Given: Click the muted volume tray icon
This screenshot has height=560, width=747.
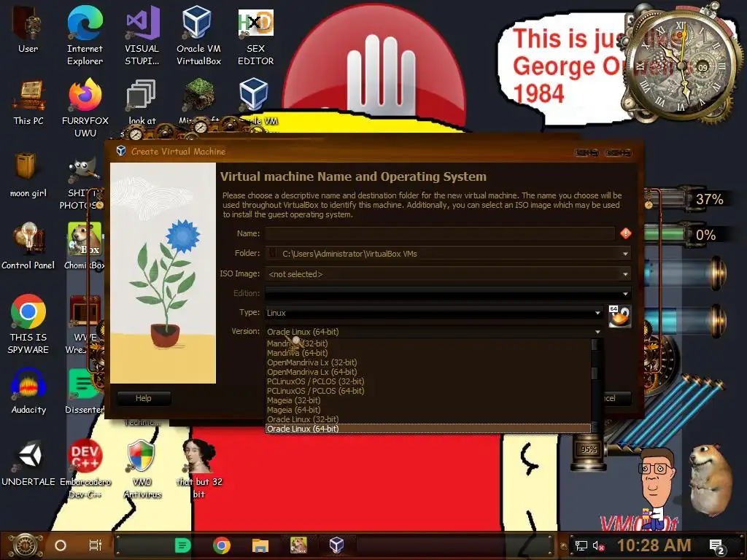Looking at the screenshot, I should pyautogui.click(x=598, y=546).
